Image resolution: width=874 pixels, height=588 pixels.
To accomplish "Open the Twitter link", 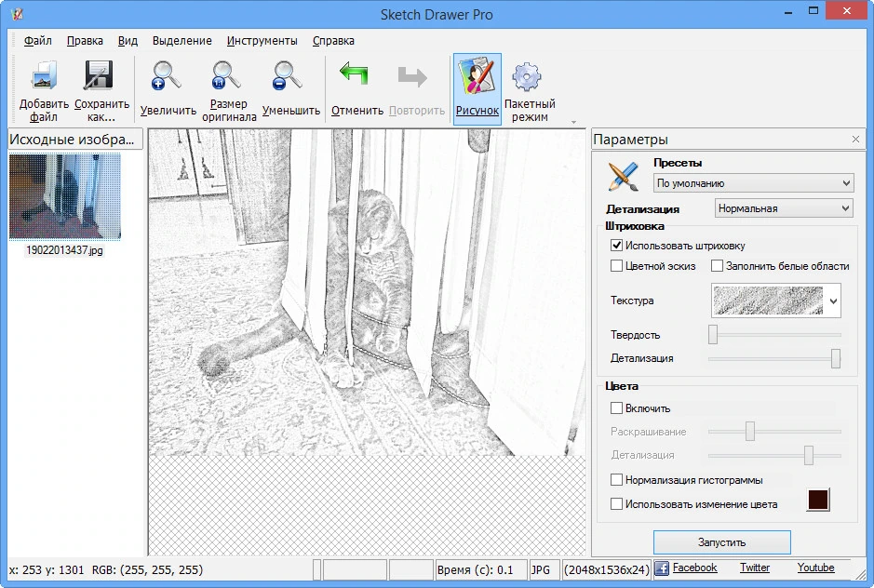I will pos(755,568).
